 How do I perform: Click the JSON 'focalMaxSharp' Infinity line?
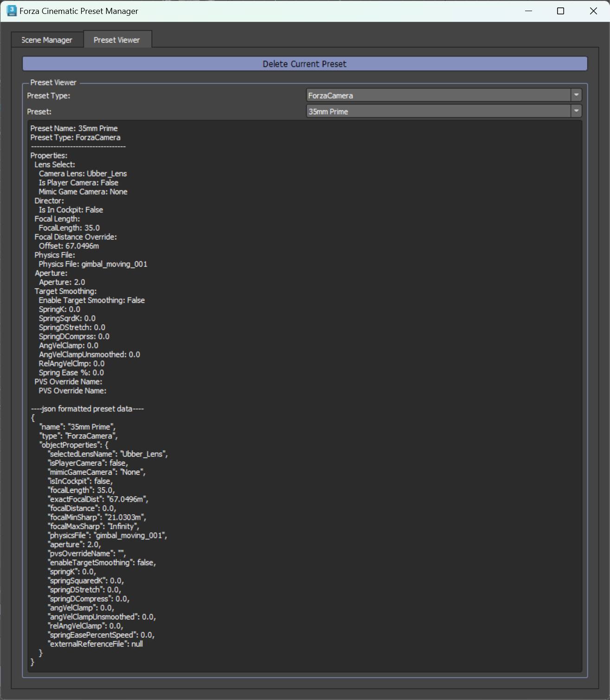tap(94, 527)
